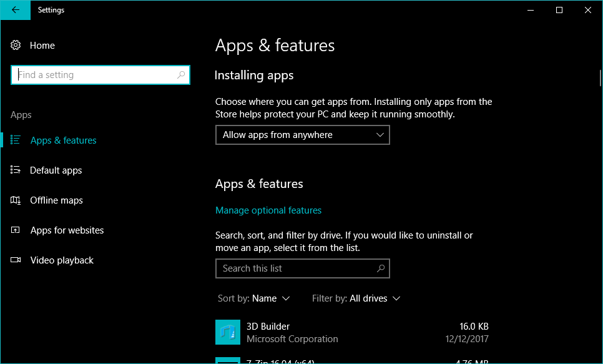
Task: Click the Apps & features list icon
Action: 16,140
